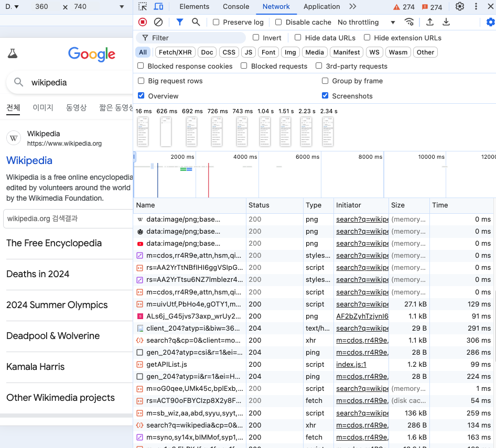Filter requests by Font

tap(268, 52)
